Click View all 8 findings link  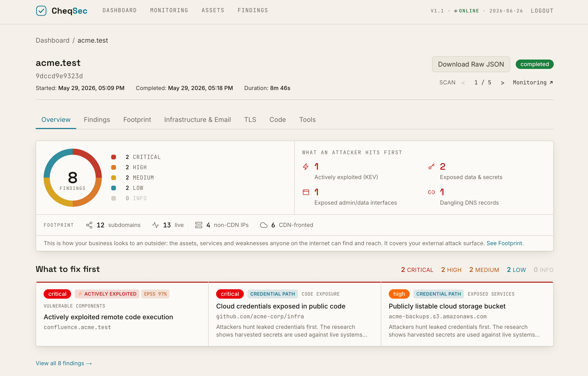(64, 363)
